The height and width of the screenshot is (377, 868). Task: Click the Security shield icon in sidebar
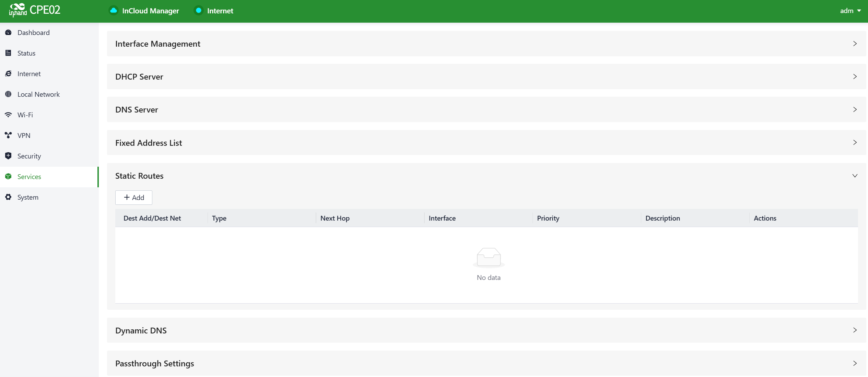click(x=9, y=156)
